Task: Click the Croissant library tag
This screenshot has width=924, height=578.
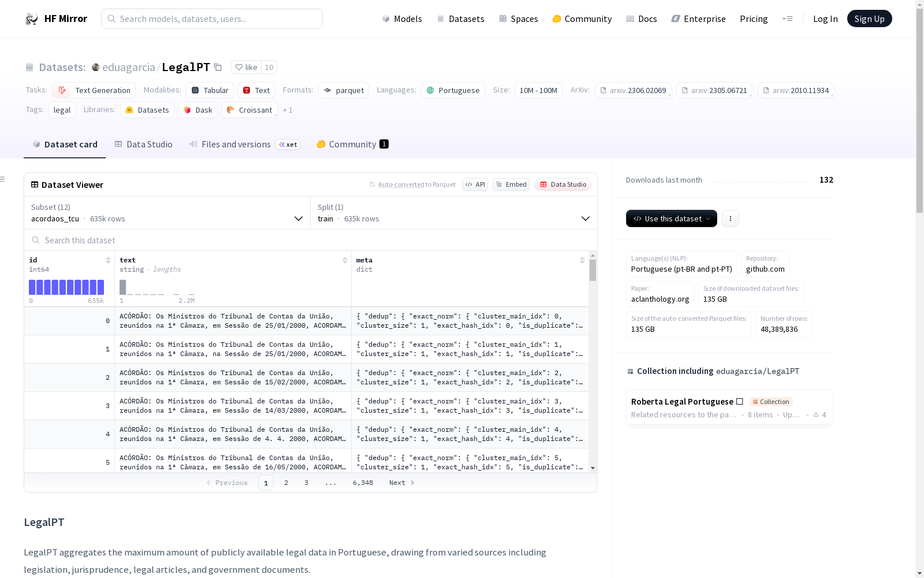Action: [x=249, y=110]
